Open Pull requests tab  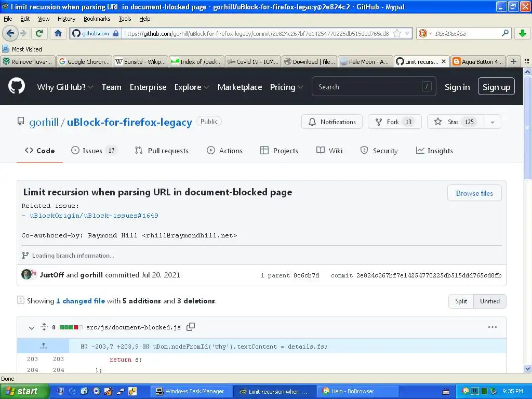tap(162, 151)
